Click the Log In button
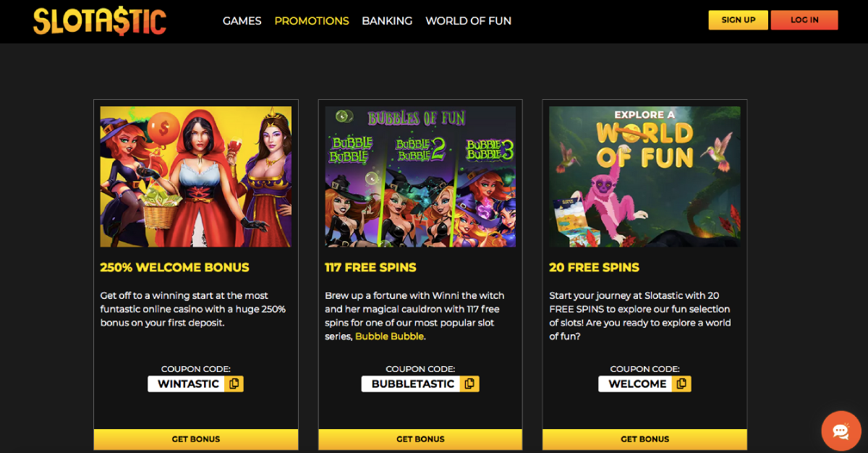 point(804,20)
